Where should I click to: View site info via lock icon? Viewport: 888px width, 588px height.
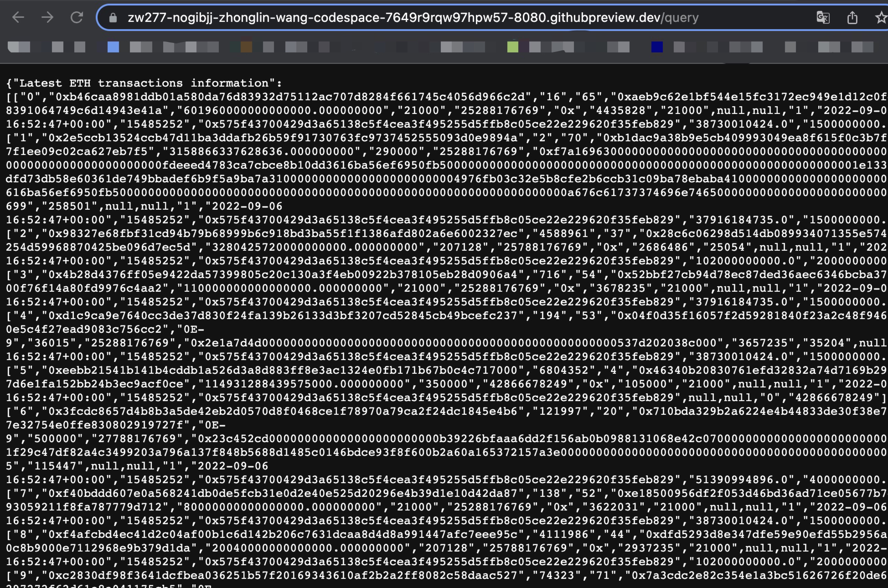coord(113,18)
